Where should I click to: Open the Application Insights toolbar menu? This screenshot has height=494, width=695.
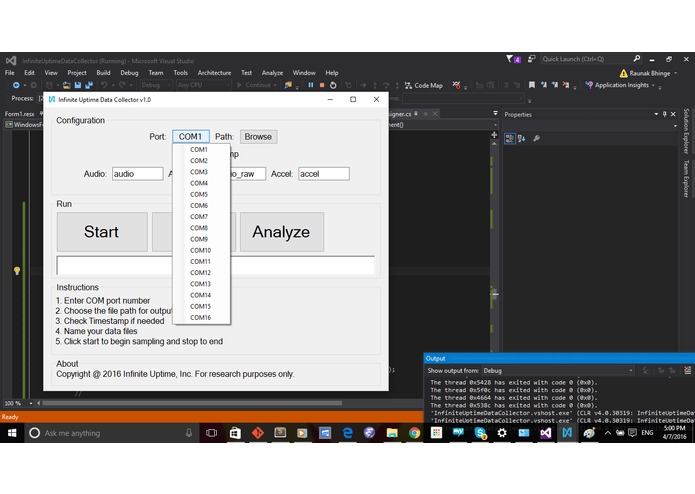pyautogui.click(x=620, y=85)
